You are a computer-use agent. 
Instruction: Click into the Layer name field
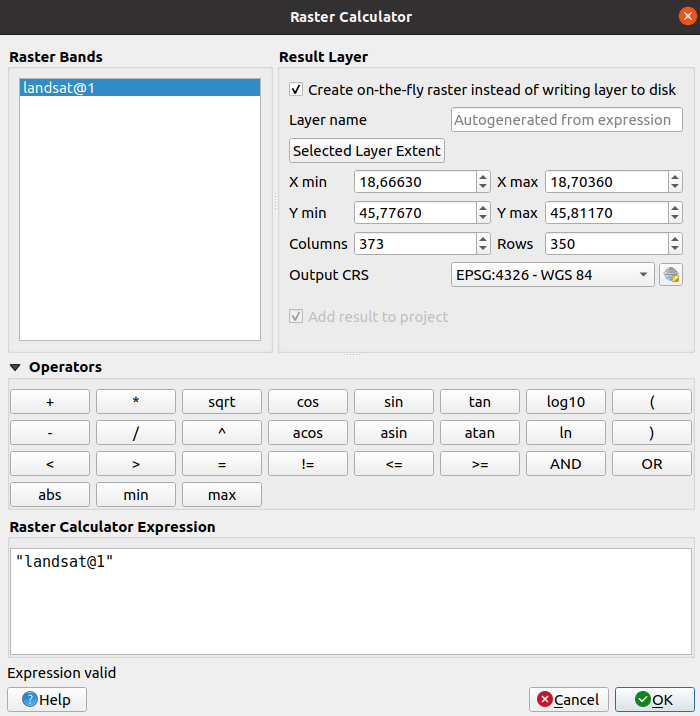click(x=566, y=120)
